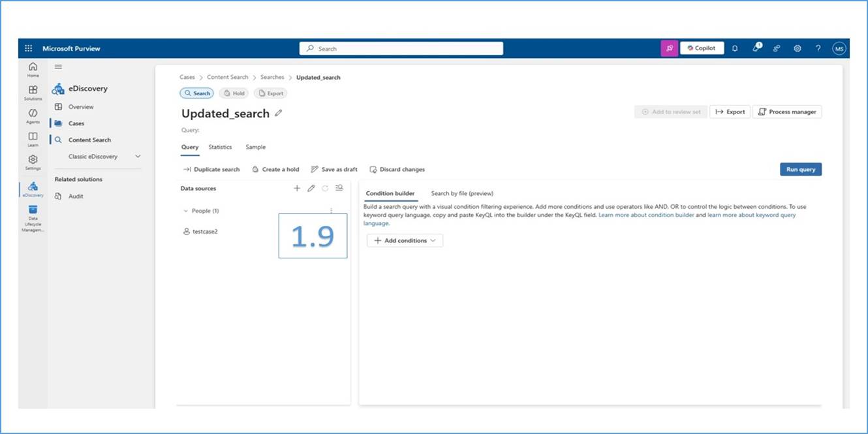The width and height of the screenshot is (868, 434).
Task: Open the help question mark icon
Action: click(x=818, y=48)
